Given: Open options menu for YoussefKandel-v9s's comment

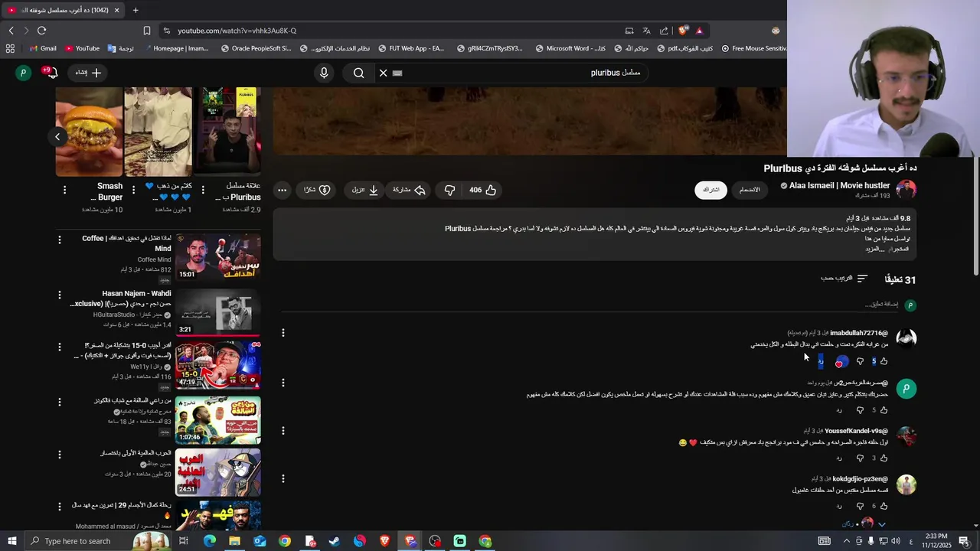Looking at the screenshot, I should (x=283, y=431).
